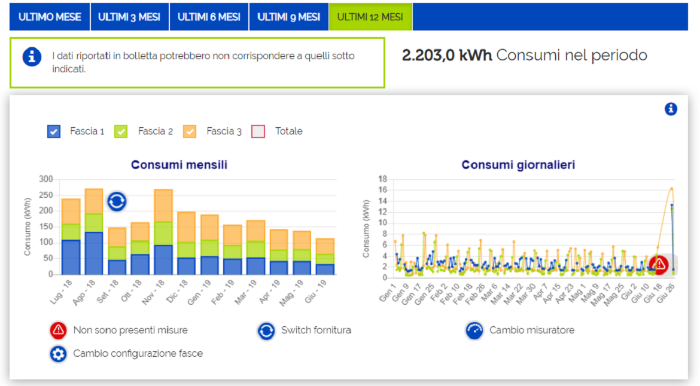Click the info icon at the chart panel corner
The height and width of the screenshot is (386, 700).
coord(671,109)
